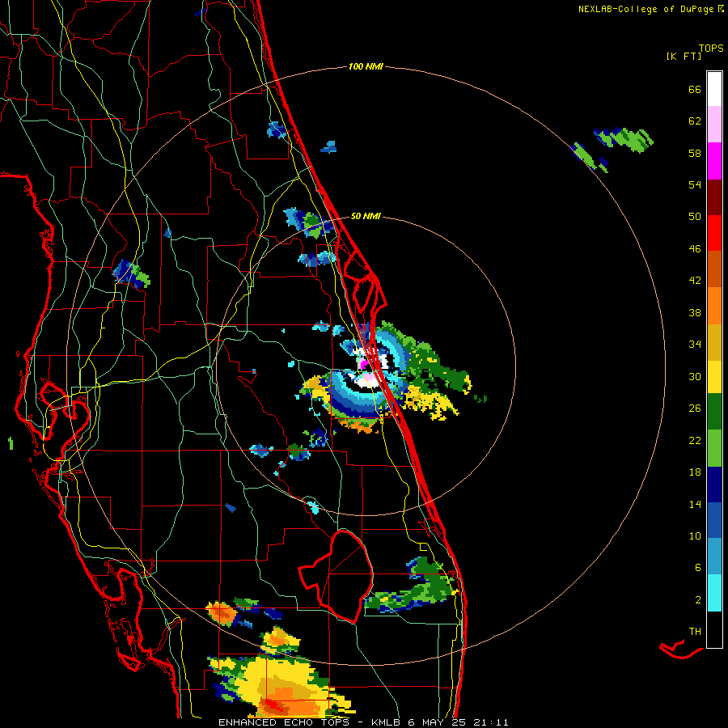
Task: Select the 38 legend value
Action: tap(695, 312)
